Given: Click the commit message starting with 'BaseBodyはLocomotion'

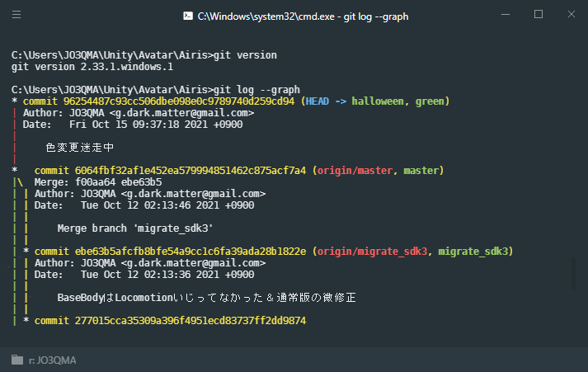Looking at the screenshot, I should 207,298.
